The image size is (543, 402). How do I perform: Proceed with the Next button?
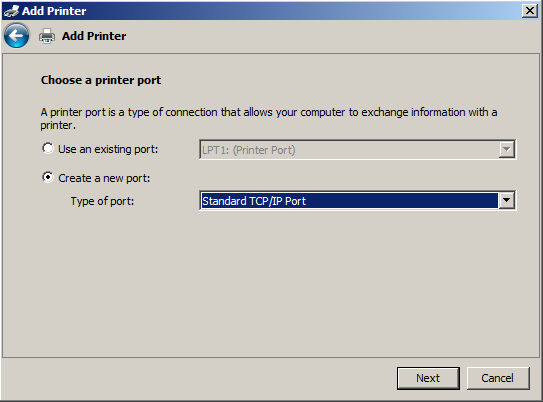pyautogui.click(x=428, y=378)
